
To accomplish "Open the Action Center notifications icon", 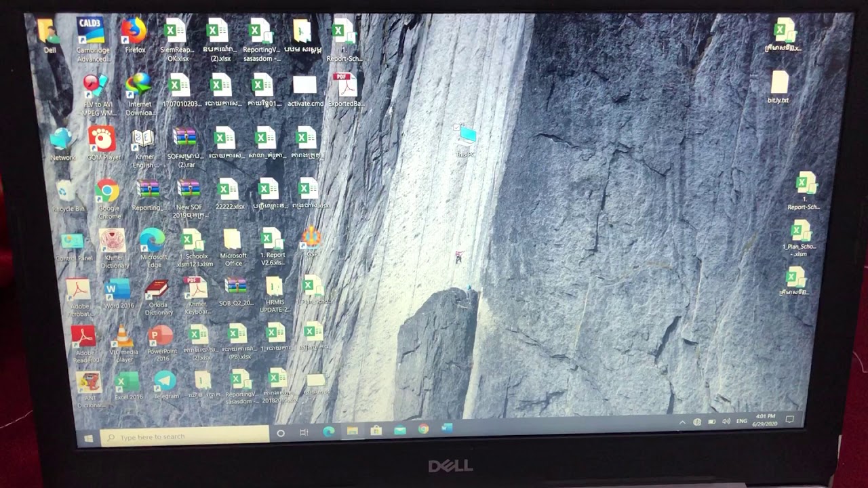I will click(x=789, y=420).
